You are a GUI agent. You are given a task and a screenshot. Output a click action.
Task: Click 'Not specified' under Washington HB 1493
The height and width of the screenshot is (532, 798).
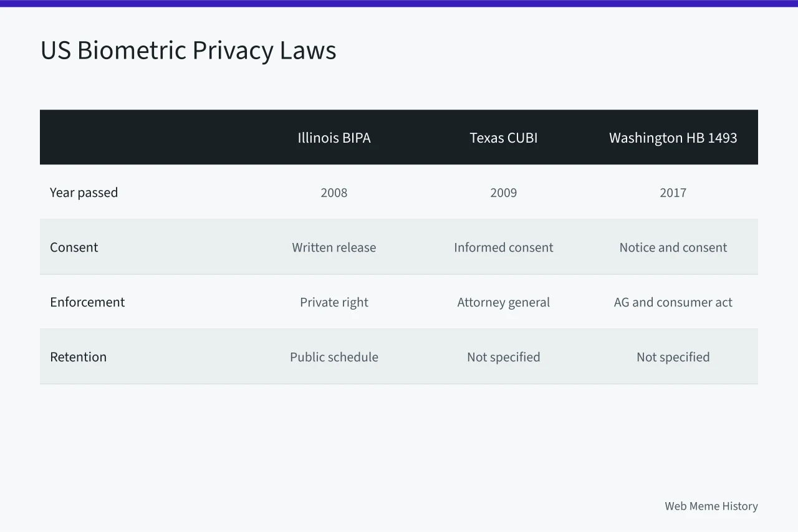[673, 357]
